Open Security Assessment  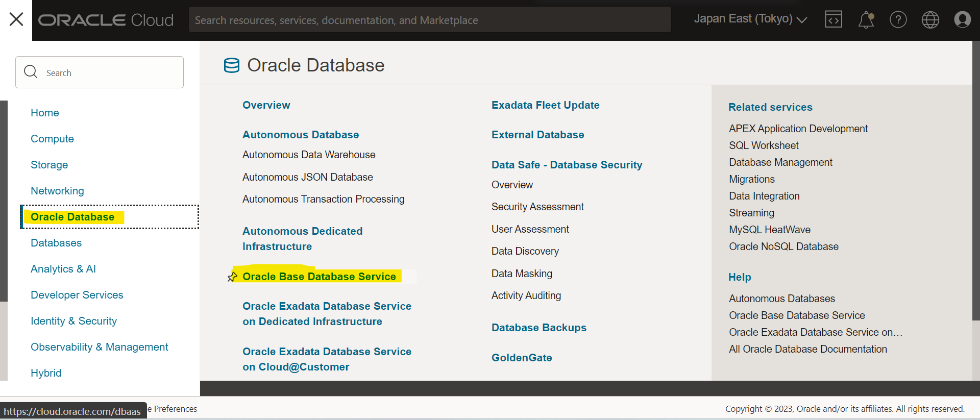537,207
